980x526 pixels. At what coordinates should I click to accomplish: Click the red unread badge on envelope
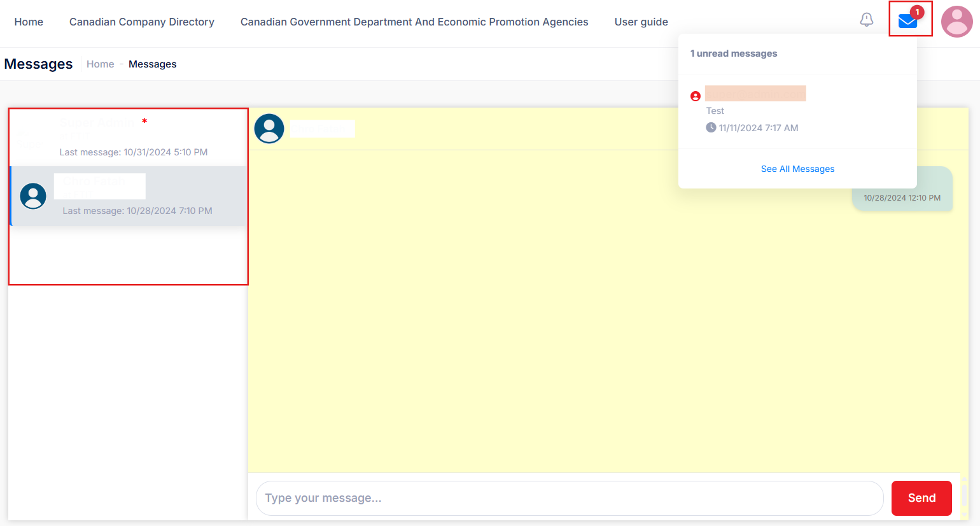[917, 11]
